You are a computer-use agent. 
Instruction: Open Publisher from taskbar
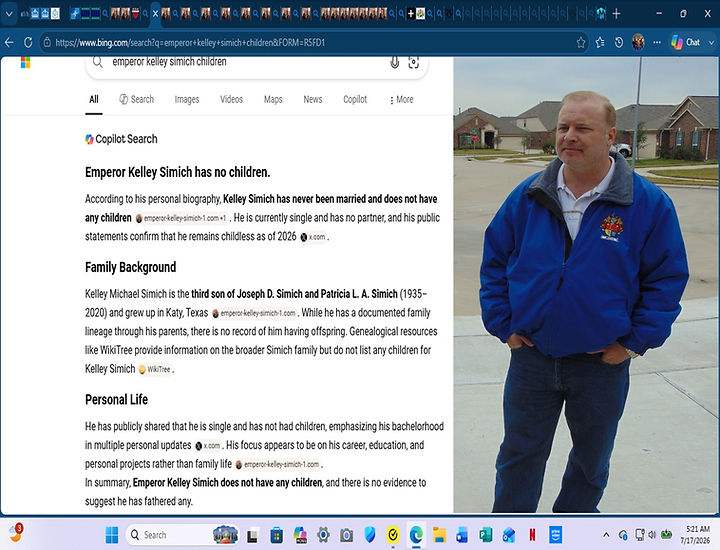(485, 535)
